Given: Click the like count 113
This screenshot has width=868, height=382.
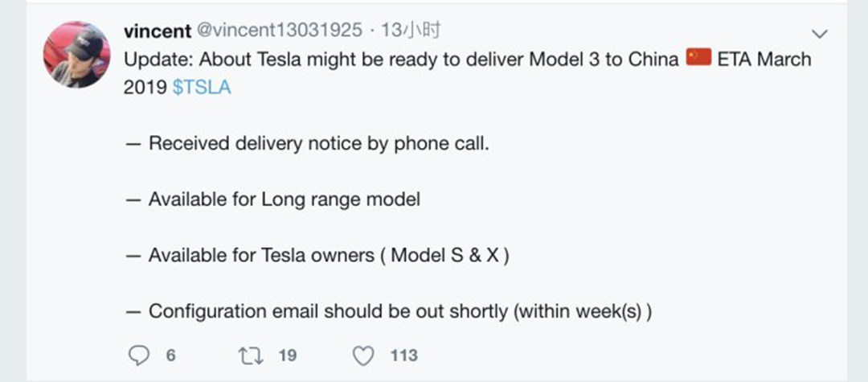Looking at the screenshot, I should [x=403, y=355].
